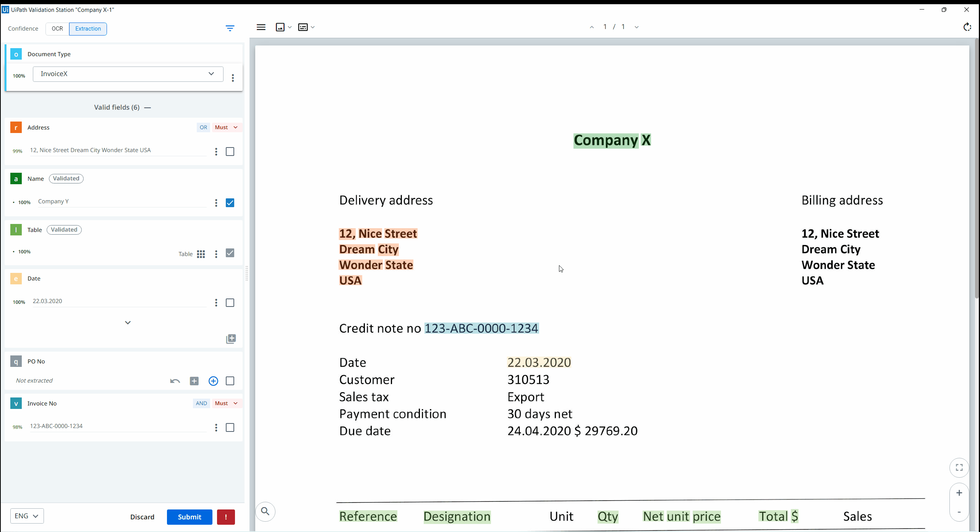Expand the Address Must dropdown
Viewport: 980px width, 532px height.
tap(235, 127)
